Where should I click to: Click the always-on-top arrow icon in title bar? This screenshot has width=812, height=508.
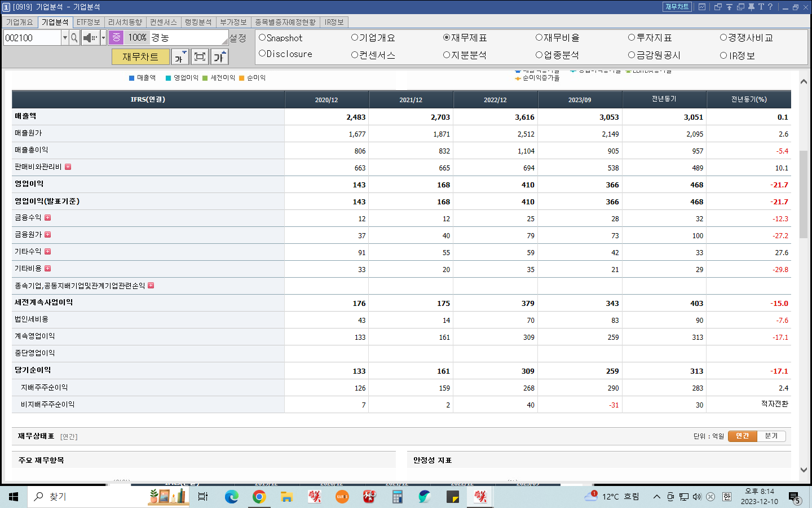[x=729, y=7]
